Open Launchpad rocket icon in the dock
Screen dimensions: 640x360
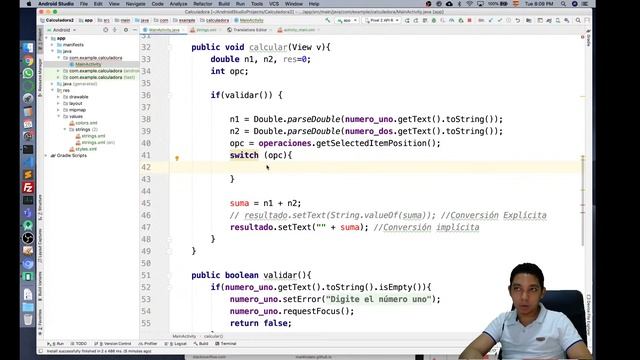coord(28,99)
